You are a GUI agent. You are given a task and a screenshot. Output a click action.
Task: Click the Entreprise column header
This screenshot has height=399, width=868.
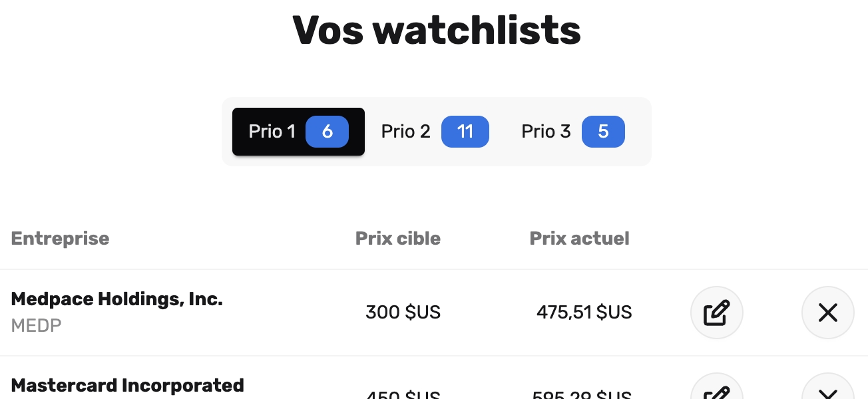(x=60, y=239)
